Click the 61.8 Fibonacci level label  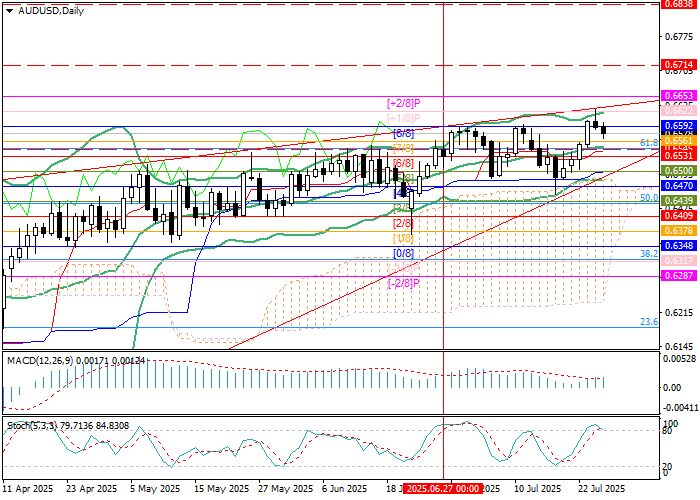(x=649, y=142)
